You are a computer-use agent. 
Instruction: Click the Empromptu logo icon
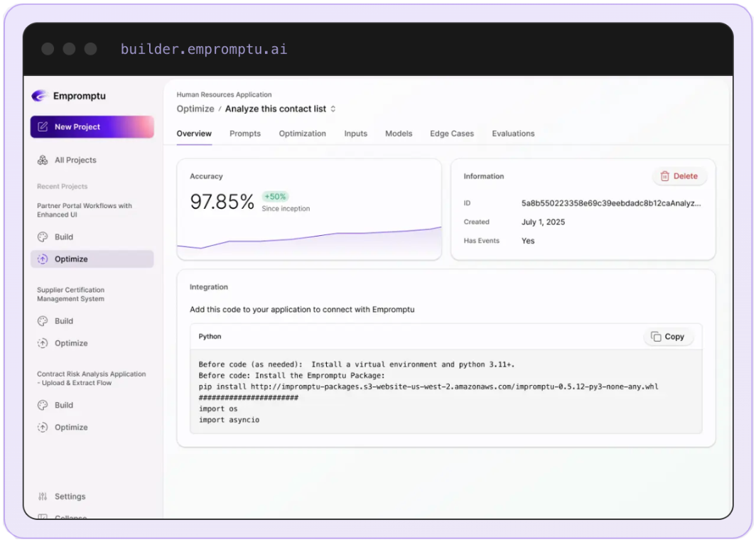click(39, 95)
